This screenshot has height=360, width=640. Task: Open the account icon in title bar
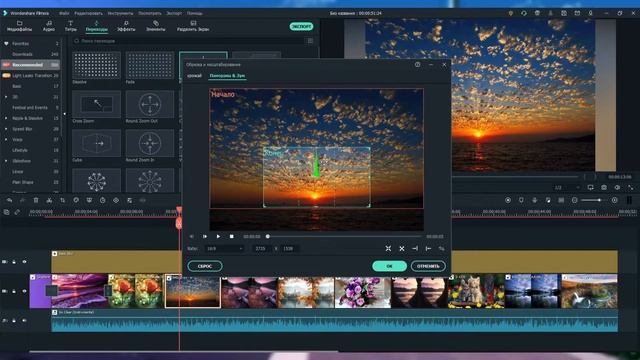coord(550,13)
